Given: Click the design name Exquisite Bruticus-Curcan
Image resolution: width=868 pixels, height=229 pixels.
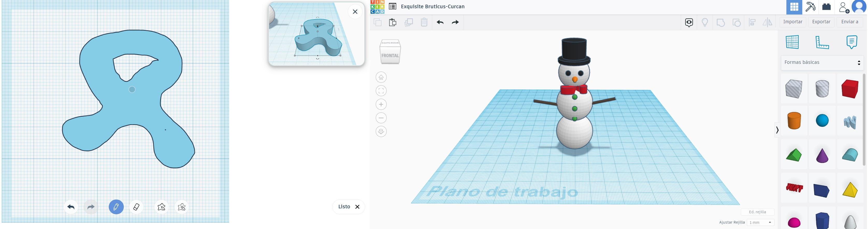Looking at the screenshot, I should tap(433, 6).
